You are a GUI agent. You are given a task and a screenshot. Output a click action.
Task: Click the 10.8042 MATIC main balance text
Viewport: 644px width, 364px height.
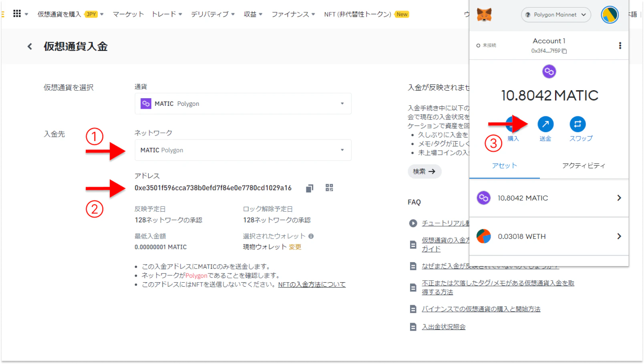click(x=549, y=95)
